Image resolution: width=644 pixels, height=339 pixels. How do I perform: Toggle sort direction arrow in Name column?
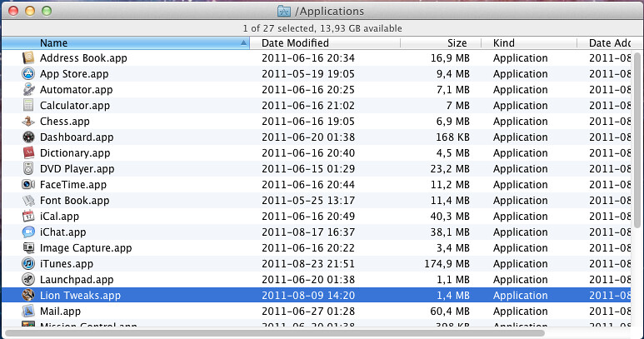[243, 42]
